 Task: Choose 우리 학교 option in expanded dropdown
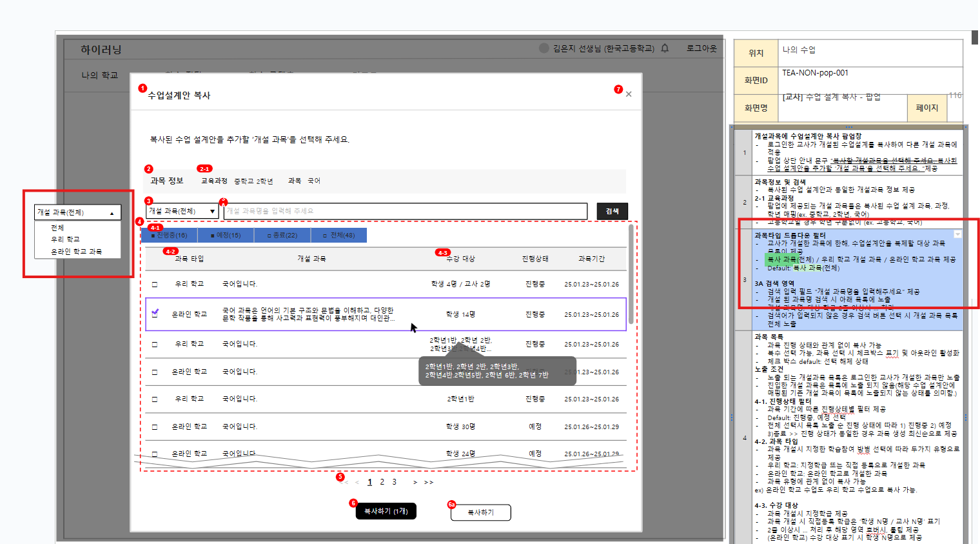[x=65, y=239]
